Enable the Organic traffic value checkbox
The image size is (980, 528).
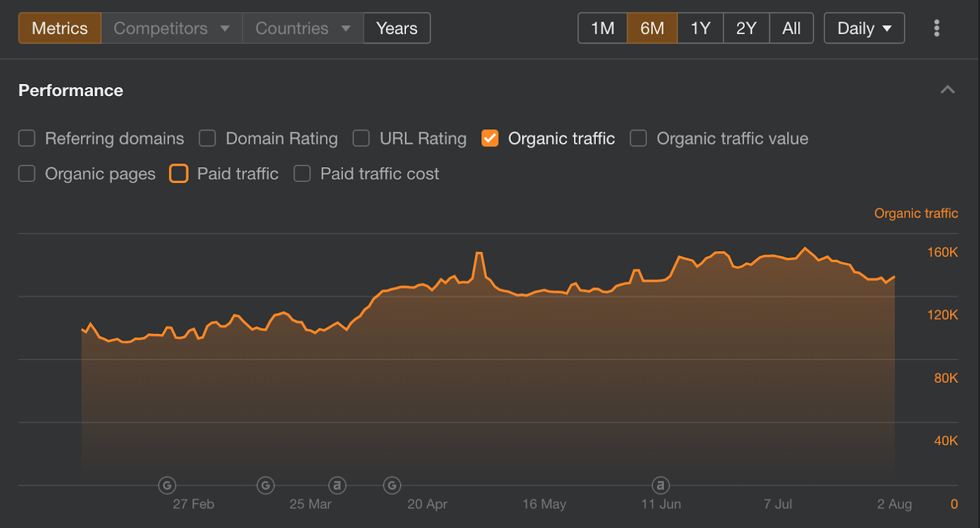[638, 138]
